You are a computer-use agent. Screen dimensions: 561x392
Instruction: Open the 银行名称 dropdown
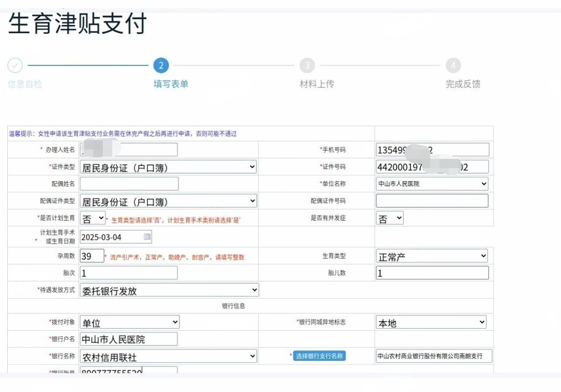point(168,356)
